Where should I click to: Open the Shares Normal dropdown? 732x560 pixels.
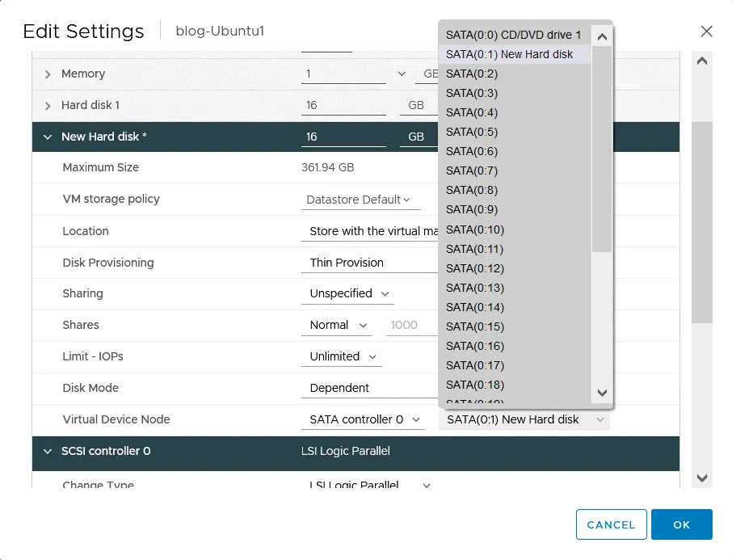(339, 325)
